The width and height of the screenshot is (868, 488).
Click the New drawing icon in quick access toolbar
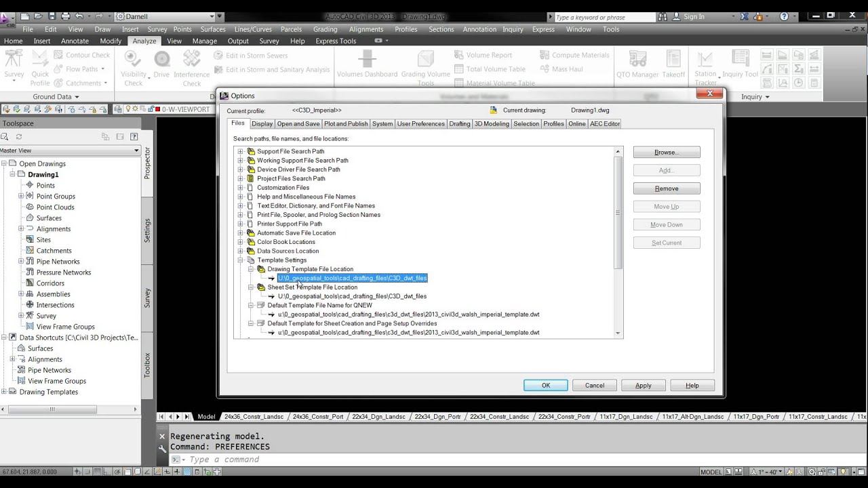(x=25, y=16)
